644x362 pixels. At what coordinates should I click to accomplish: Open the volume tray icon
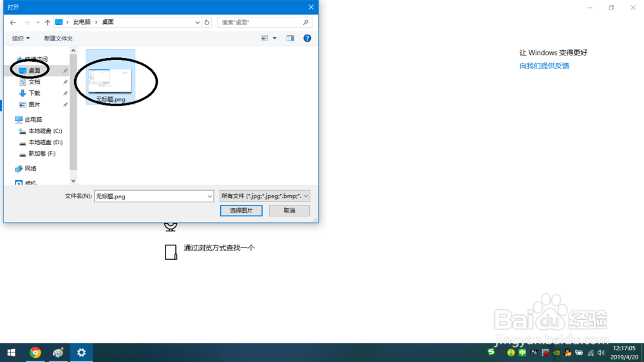(x=601, y=352)
